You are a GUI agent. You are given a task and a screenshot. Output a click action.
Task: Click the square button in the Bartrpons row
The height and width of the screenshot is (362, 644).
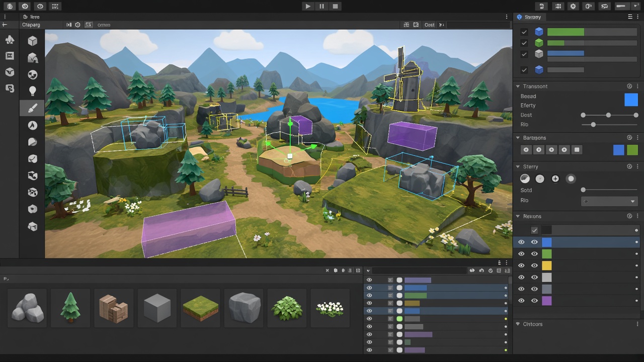[577, 150]
